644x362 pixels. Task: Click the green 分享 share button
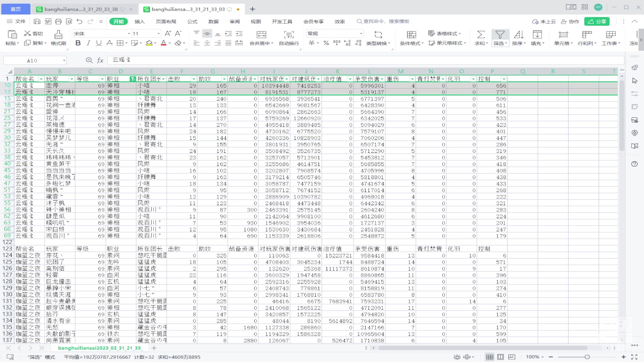pyautogui.click(x=597, y=21)
